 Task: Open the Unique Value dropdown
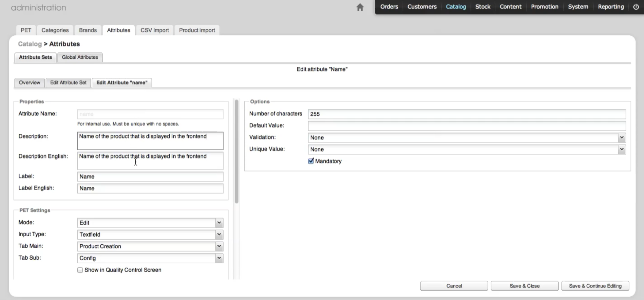[x=467, y=149]
